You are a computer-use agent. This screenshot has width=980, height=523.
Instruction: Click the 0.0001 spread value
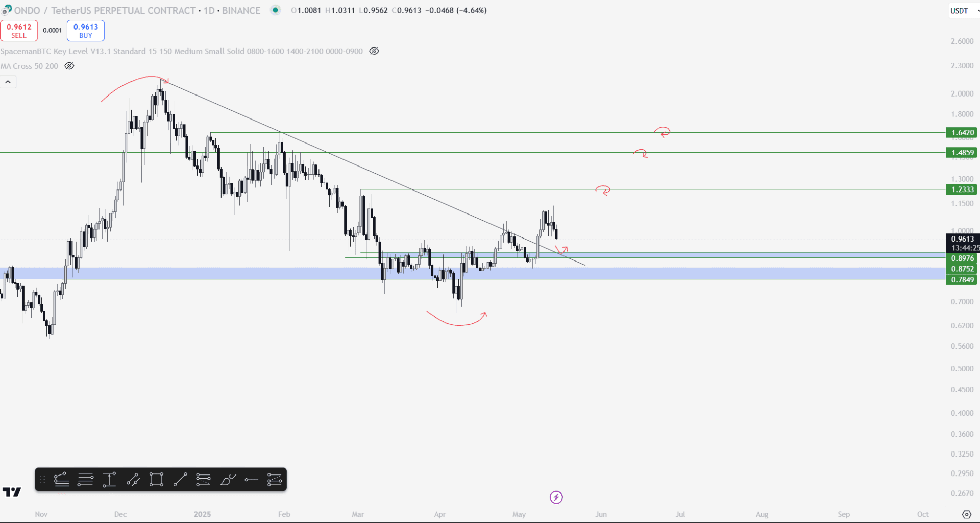[52, 31]
